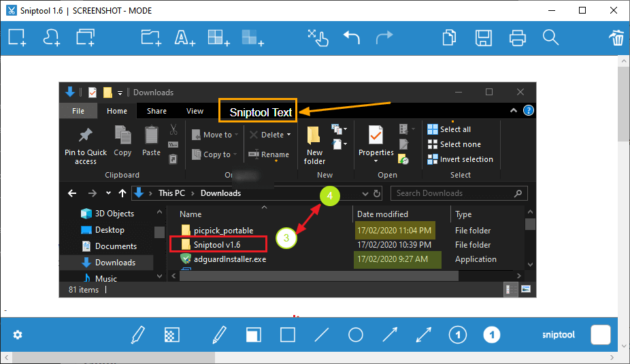This screenshot has width=630, height=364.
Task: Choose the filled rectangle shape tool
Action: tap(254, 335)
